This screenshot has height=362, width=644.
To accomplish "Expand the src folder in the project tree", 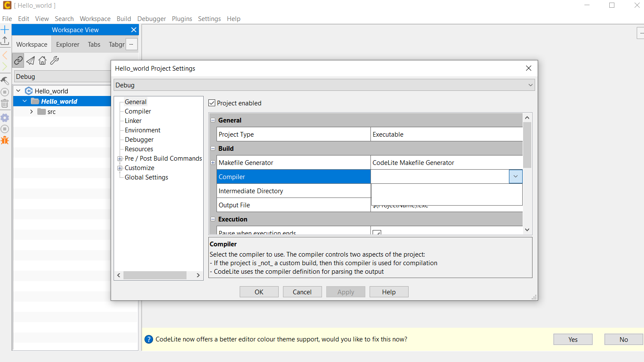I will click(31, 111).
